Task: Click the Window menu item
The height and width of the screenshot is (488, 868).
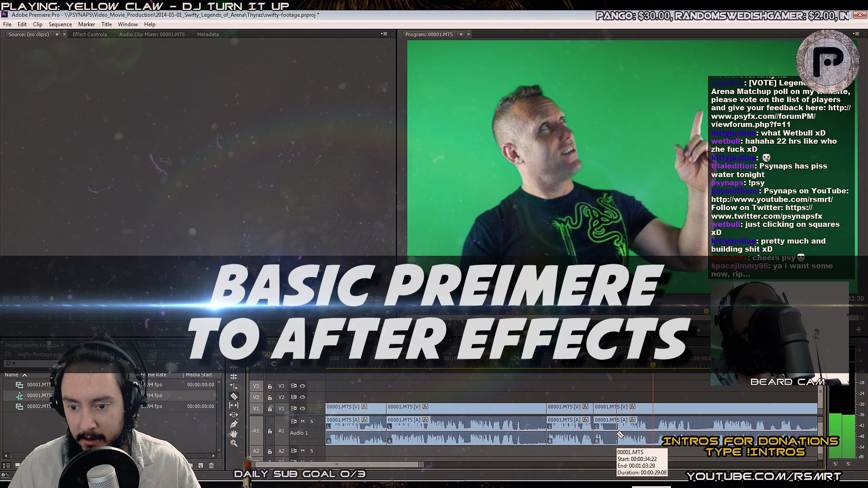Action: [x=127, y=24]
